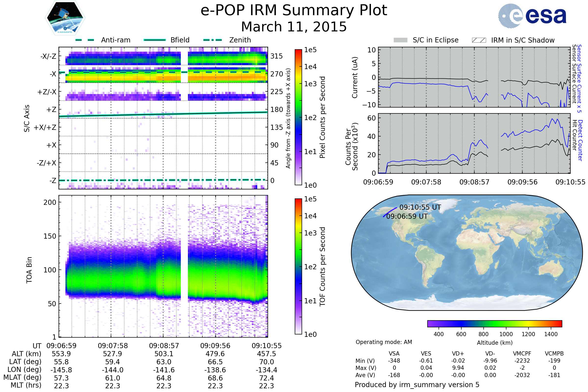This screenshot has width=588, height=392.
Task: Click the S/C in Eclipse gray swatch
Action: (x=400, y=40)
